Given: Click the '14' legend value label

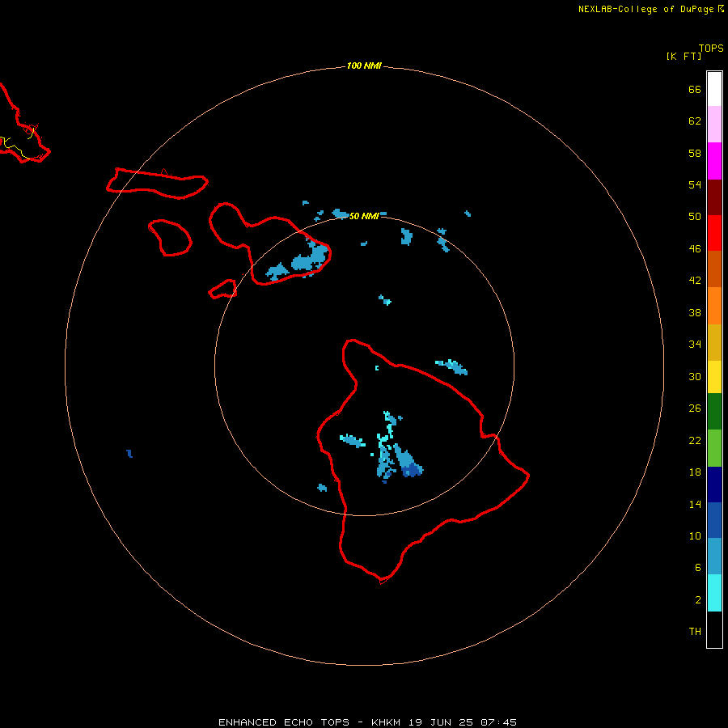Looking at the screenshot, I should point(695,505).
